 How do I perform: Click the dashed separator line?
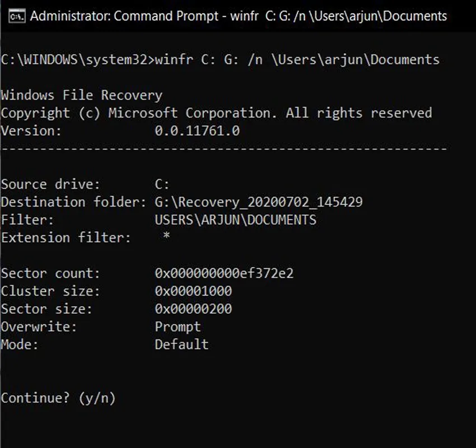pos(224,149)
